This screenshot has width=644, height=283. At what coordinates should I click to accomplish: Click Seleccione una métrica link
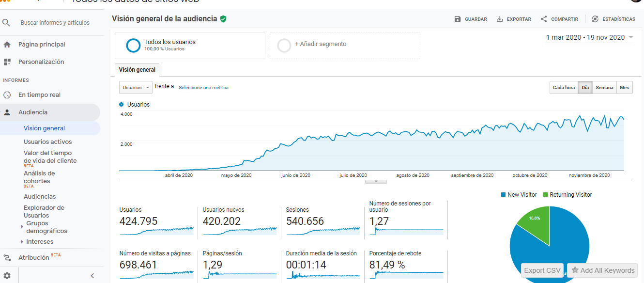pos(203,88)
